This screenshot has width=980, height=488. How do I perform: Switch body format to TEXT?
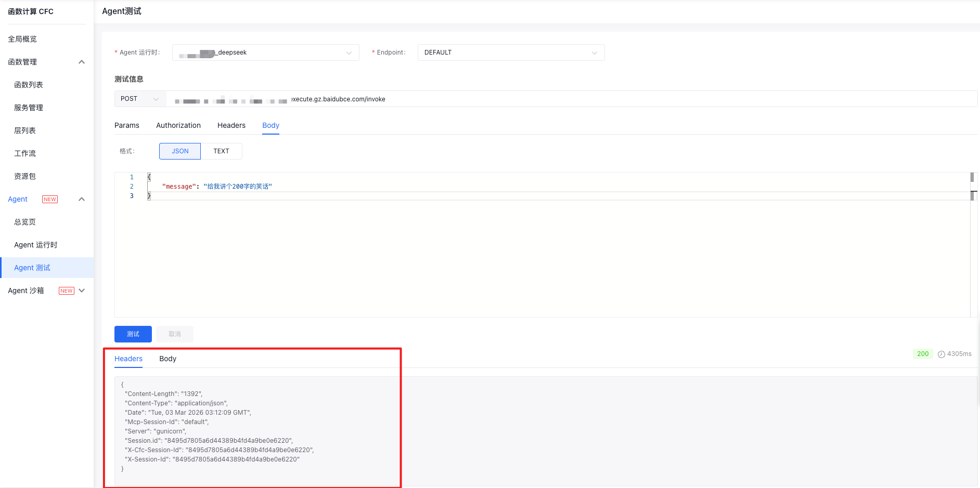[x=221, y=151]
